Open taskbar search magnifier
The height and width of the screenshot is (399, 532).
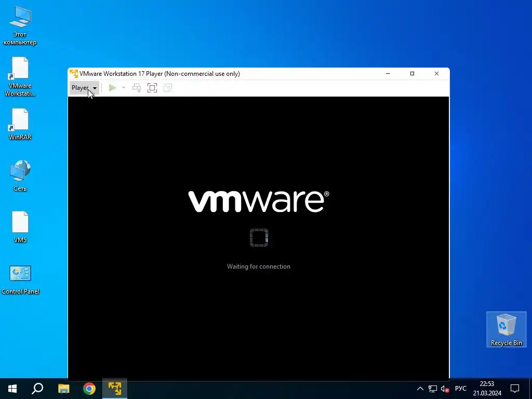tap(37, 389)
